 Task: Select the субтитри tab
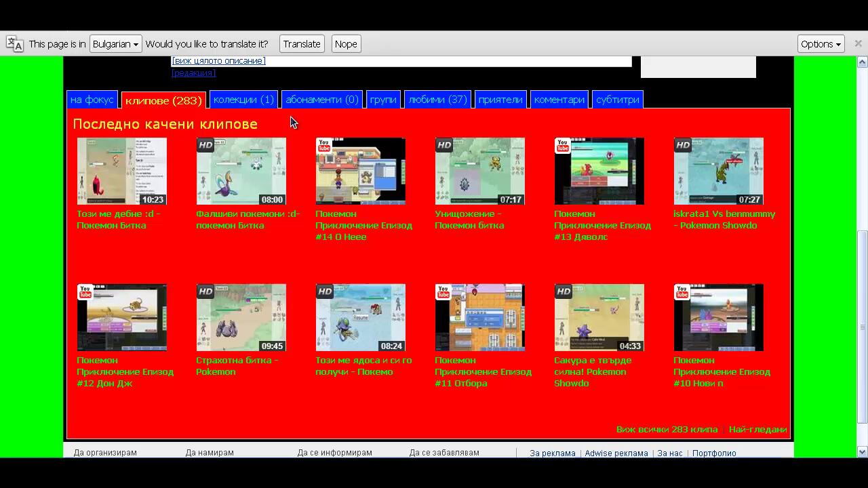tap(617, 100)
